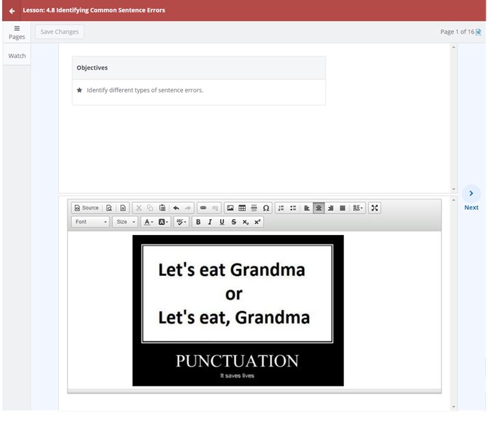
Task: Undo the last edit
Action: click(176, 208)
